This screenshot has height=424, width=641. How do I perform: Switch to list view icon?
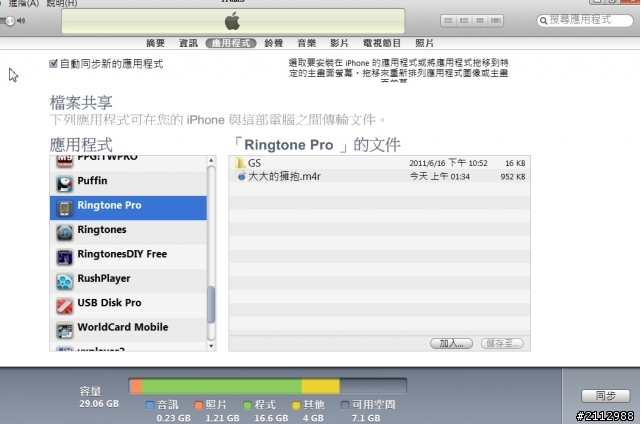point(448,20)
